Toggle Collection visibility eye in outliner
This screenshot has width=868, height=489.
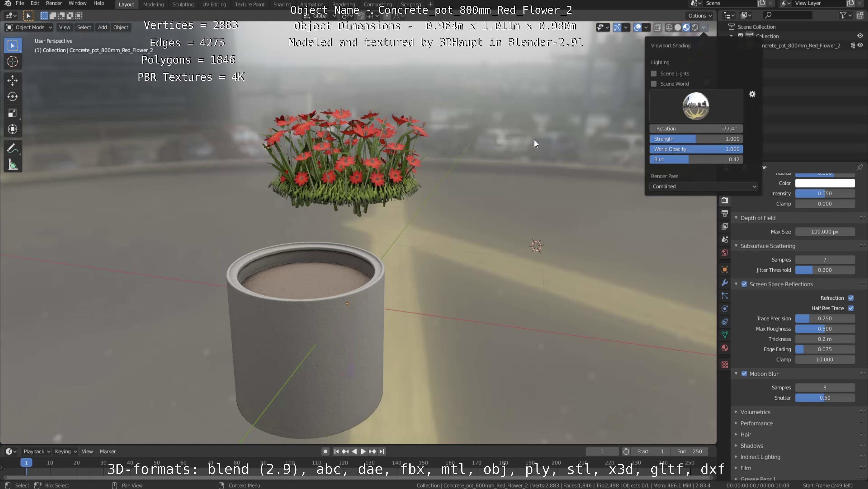(860, 36)
